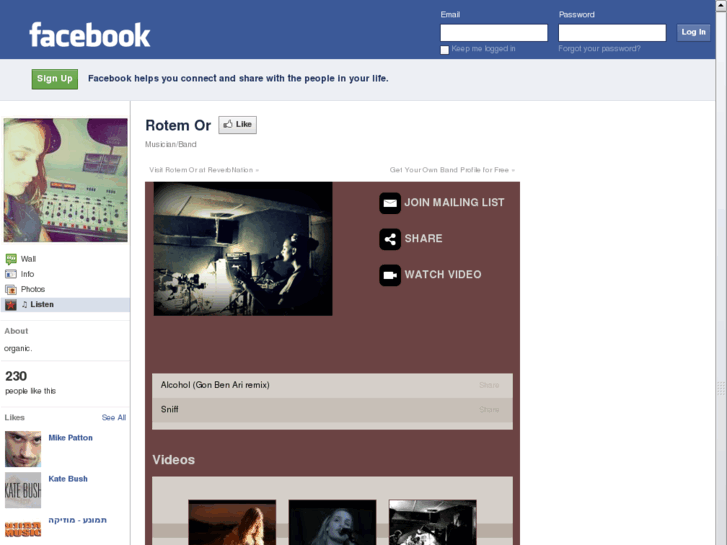The width and height of the screenshot is (727, 545).
Task: Open first video thumbnail with sunset figure
Action: point(232,522)
